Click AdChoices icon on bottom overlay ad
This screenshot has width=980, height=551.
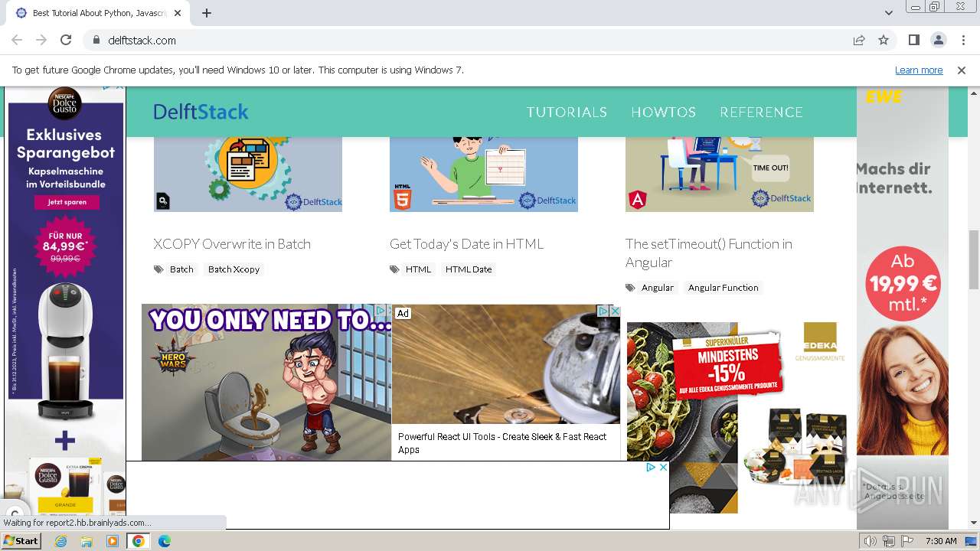pyautogui.click(x=651, y=467)
